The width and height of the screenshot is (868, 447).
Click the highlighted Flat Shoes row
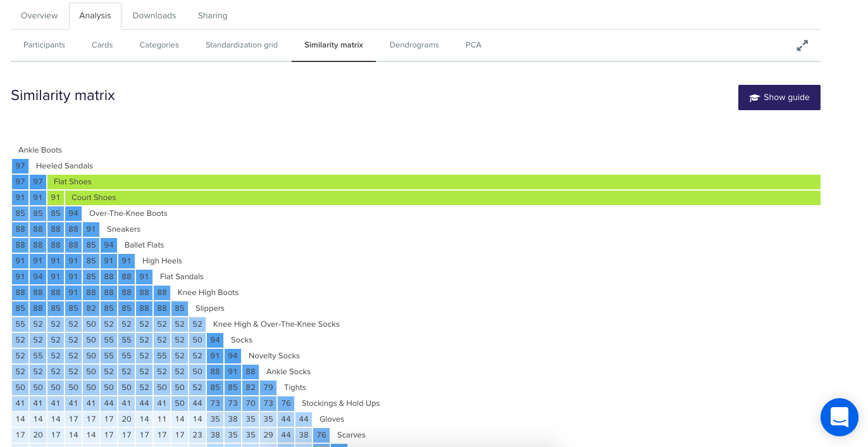pos(434,182)
